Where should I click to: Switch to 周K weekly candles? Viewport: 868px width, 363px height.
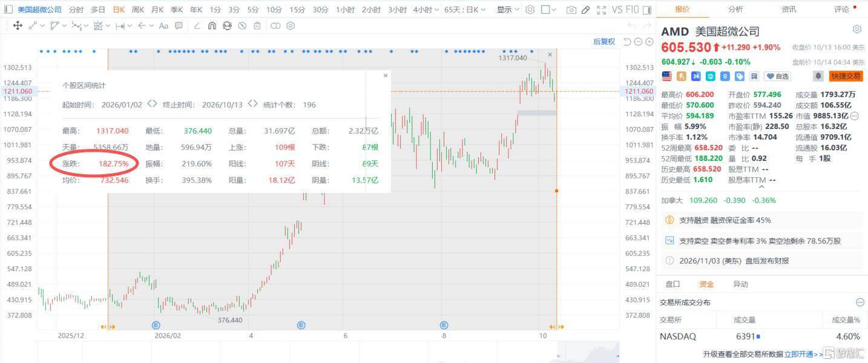click(x=138, y=10)
